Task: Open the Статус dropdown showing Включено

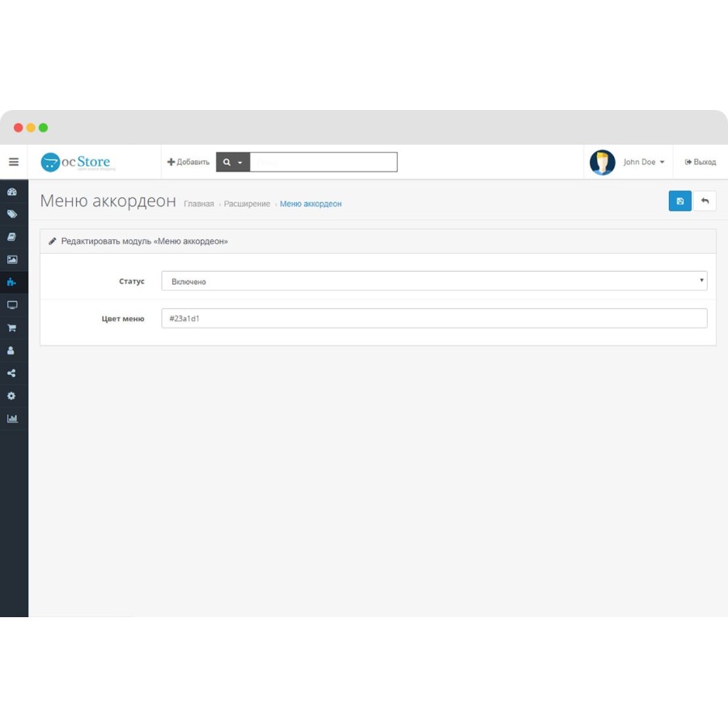Action: (x=434, y=281)
